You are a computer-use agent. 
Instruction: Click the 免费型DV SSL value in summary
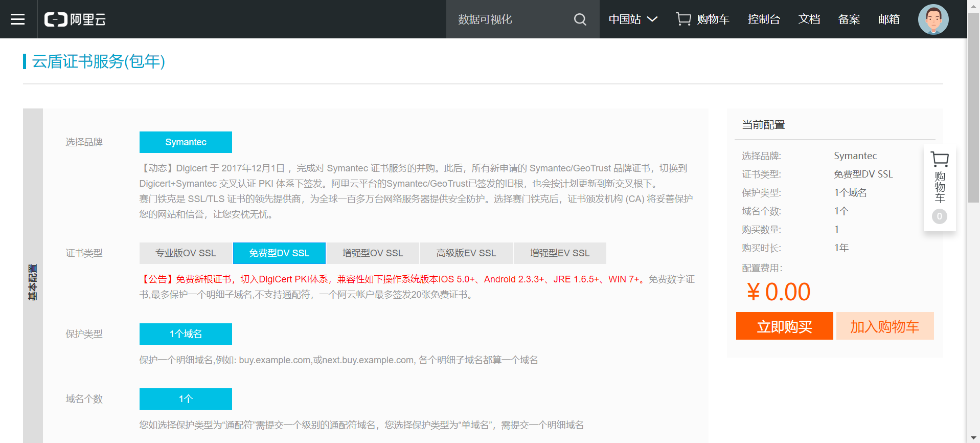tap(863, 174)
